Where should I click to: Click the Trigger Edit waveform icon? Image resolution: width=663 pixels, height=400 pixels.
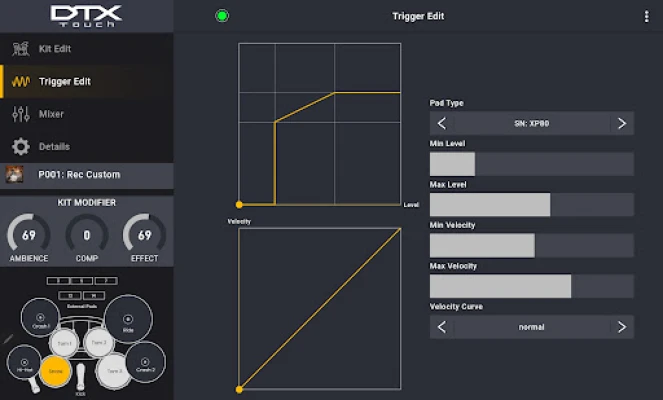[x=21, y=82]
